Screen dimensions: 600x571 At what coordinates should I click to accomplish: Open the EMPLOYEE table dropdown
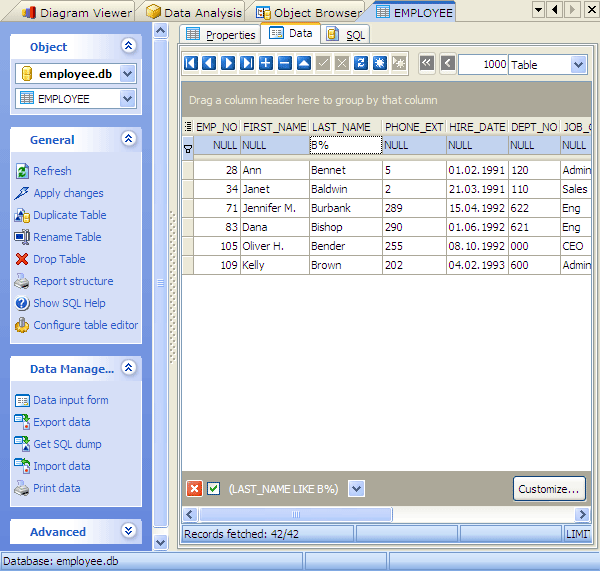coord(127,99)
